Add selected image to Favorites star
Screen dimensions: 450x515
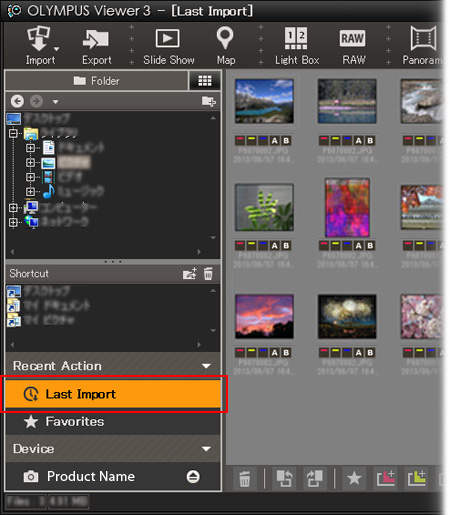[354, 479]
